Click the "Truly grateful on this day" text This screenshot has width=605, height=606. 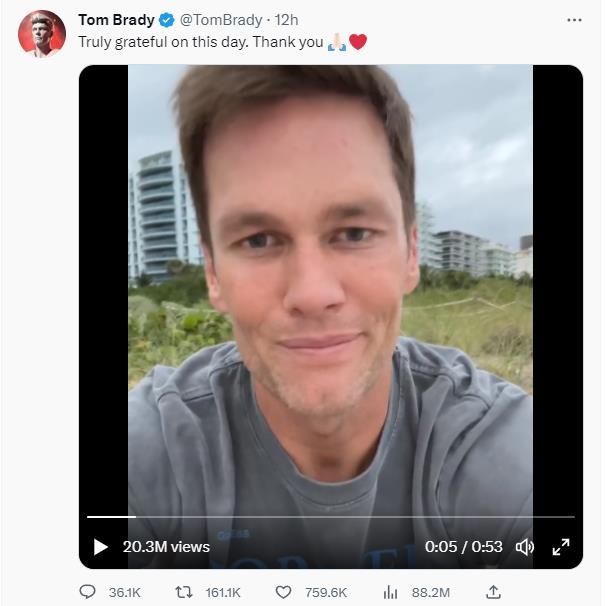click(200, 42)
